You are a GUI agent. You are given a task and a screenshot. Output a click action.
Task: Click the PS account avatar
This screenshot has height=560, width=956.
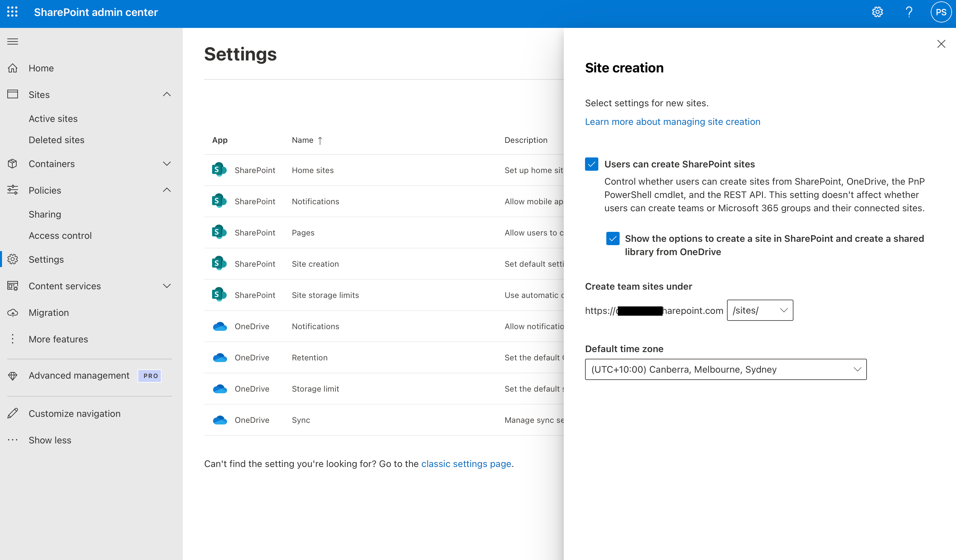pyautogui.click(x=941, y=12)
